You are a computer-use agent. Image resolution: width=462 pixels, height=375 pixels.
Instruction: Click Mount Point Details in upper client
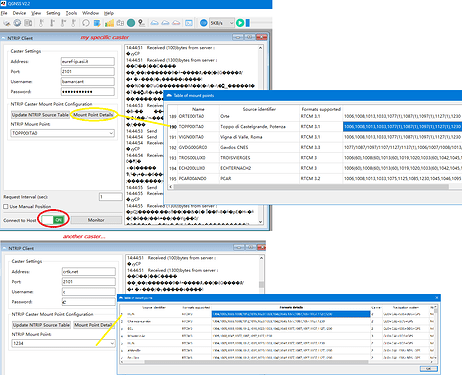[x=93, y=115]
